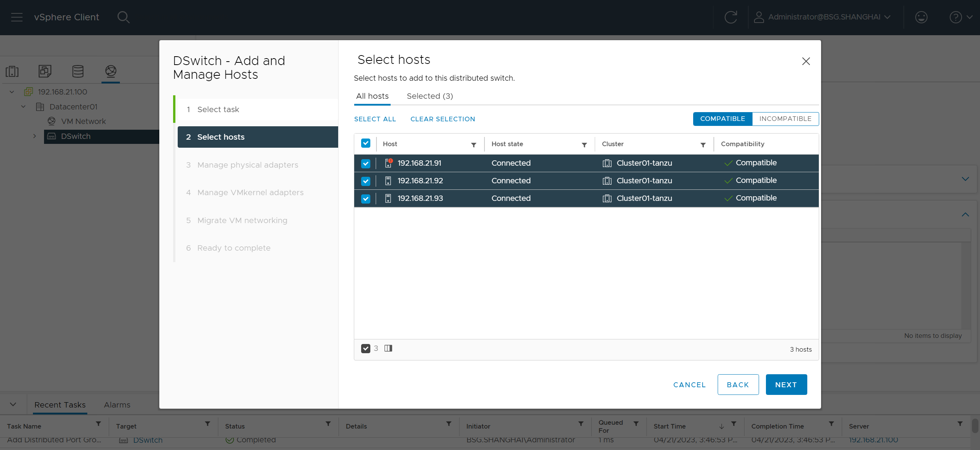Show INCOMPATIBLE hosts toggle
This screenshot has width=980, height=450.
point(785,119)
